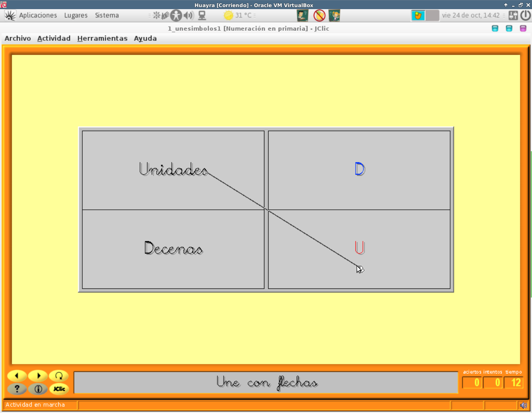Open the Aplicaciones system menu
532x413 pixels.
(38, 15)
